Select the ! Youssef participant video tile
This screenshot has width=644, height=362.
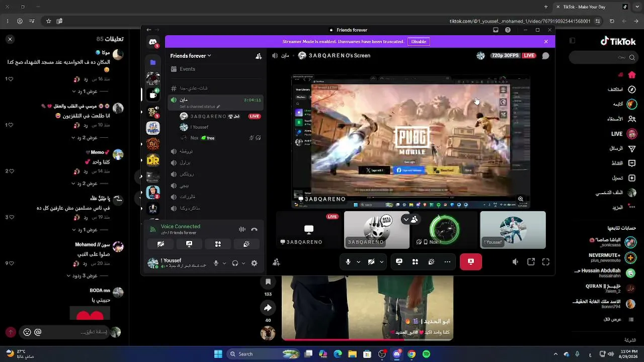[x=513, y=230]
